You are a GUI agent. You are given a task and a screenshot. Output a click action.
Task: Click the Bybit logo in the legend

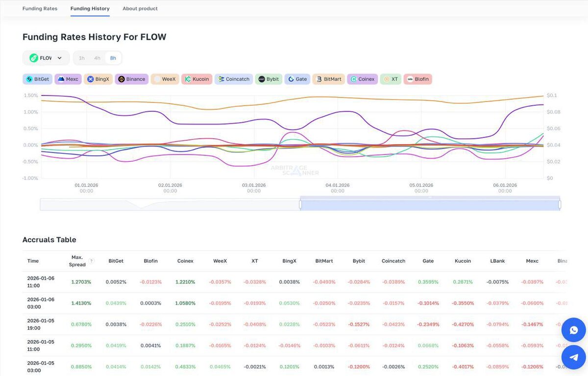(x=262, y=79)
